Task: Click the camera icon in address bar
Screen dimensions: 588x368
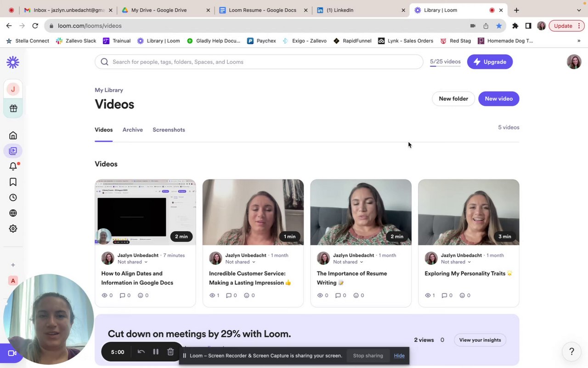Action: [x=473, y=26]
